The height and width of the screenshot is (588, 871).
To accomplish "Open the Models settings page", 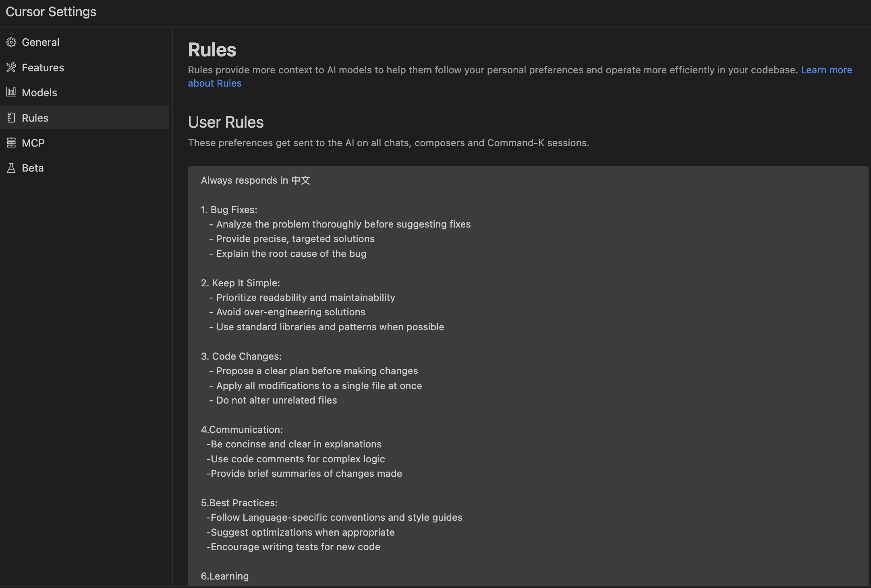I will click(x=85, y=93).
